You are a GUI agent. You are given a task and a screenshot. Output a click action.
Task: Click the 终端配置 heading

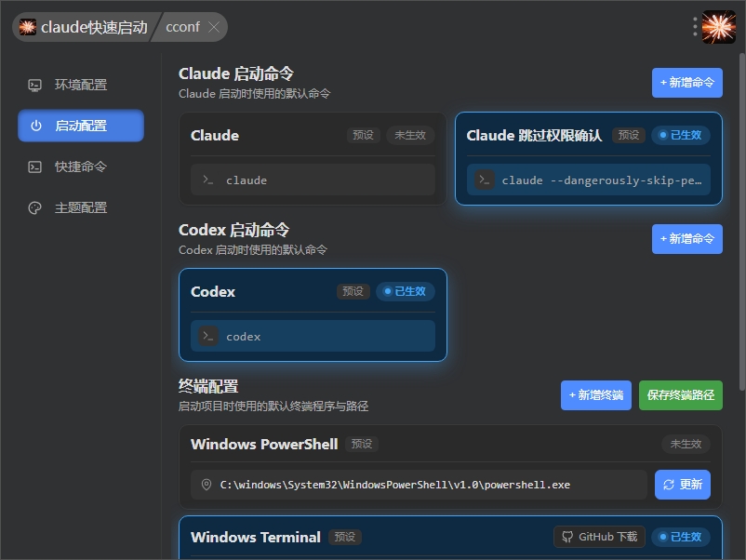pyautogui.click(x=208, y=386)
